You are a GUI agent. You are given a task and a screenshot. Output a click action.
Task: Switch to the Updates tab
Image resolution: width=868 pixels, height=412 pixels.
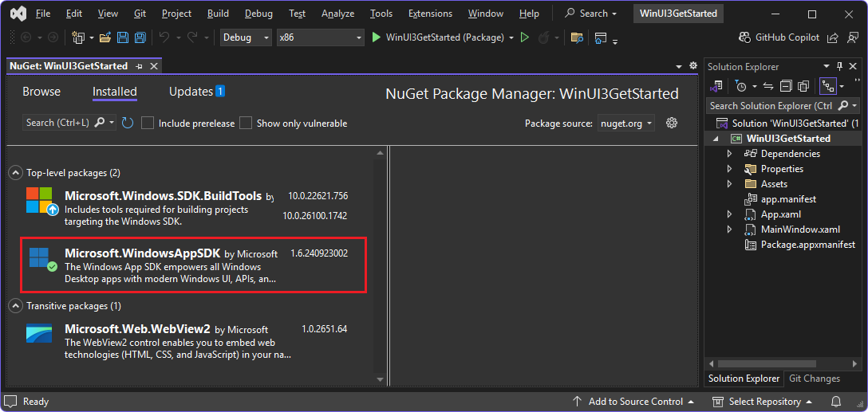[196, 92]
